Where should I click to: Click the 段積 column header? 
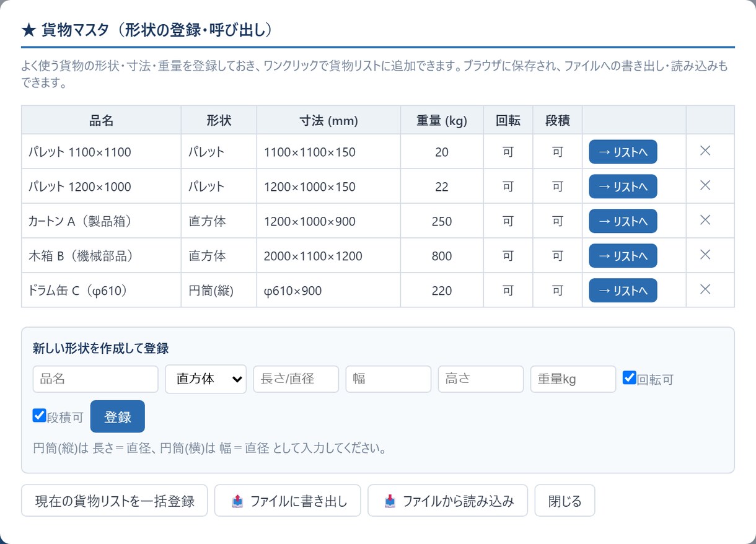(x=558, y=120)
